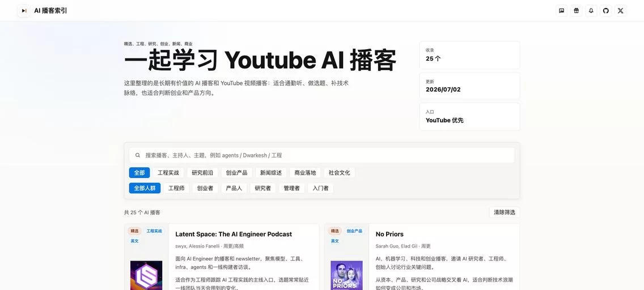The height and width of the screenshot is (290, 644).
Task: Click 创业产品 tag on No Priors card
Action: coord(354,231)
